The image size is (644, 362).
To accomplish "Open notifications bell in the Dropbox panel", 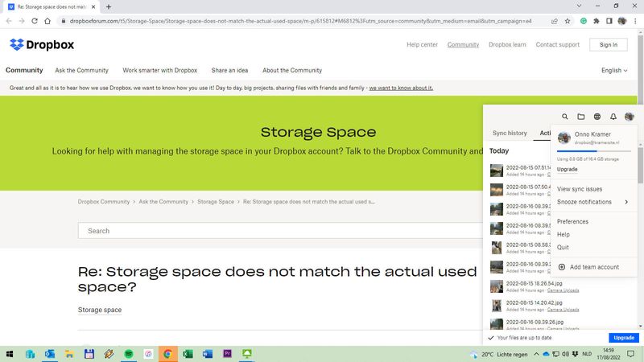I will point(613,117).
